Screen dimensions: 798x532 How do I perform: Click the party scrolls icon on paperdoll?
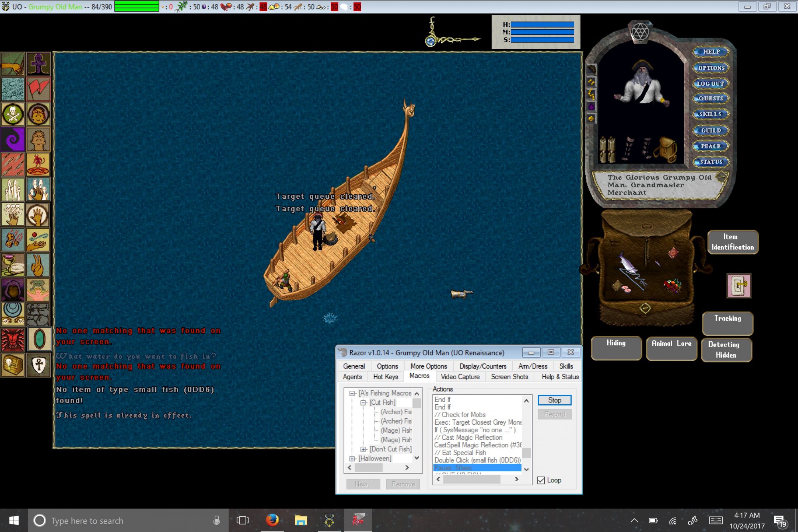[x=607, y=149]
